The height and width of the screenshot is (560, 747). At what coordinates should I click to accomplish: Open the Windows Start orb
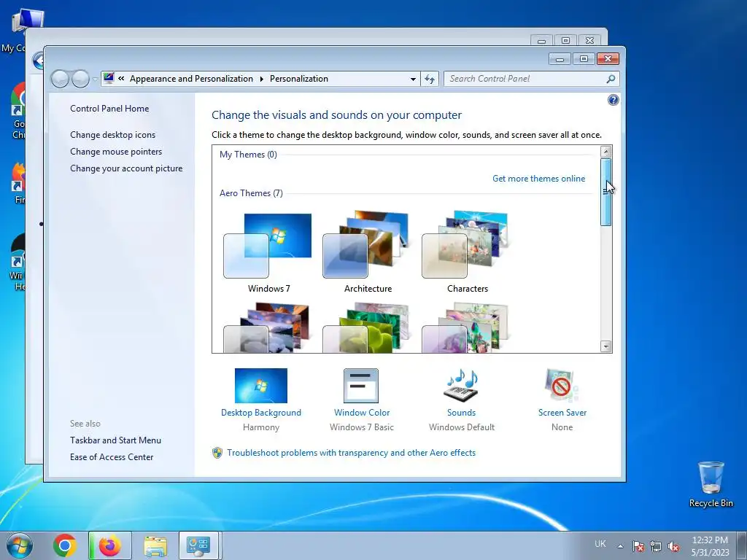[x=20, y=545]
